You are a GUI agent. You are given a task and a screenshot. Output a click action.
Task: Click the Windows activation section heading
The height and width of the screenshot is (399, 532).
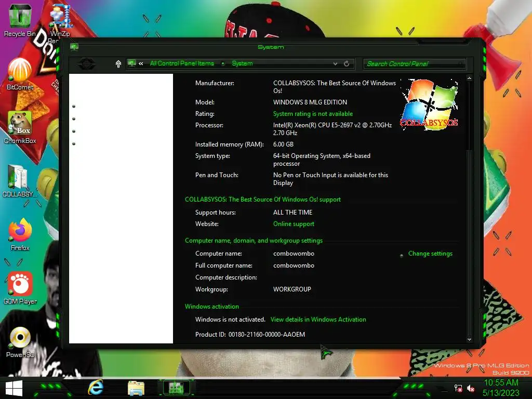pyautogui.click(x=212, y=307)
